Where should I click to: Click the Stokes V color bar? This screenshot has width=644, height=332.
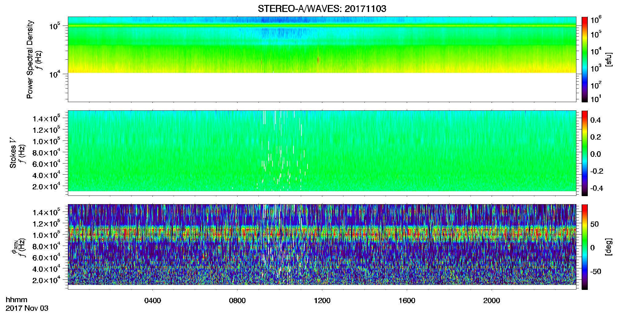pos(584,153)
